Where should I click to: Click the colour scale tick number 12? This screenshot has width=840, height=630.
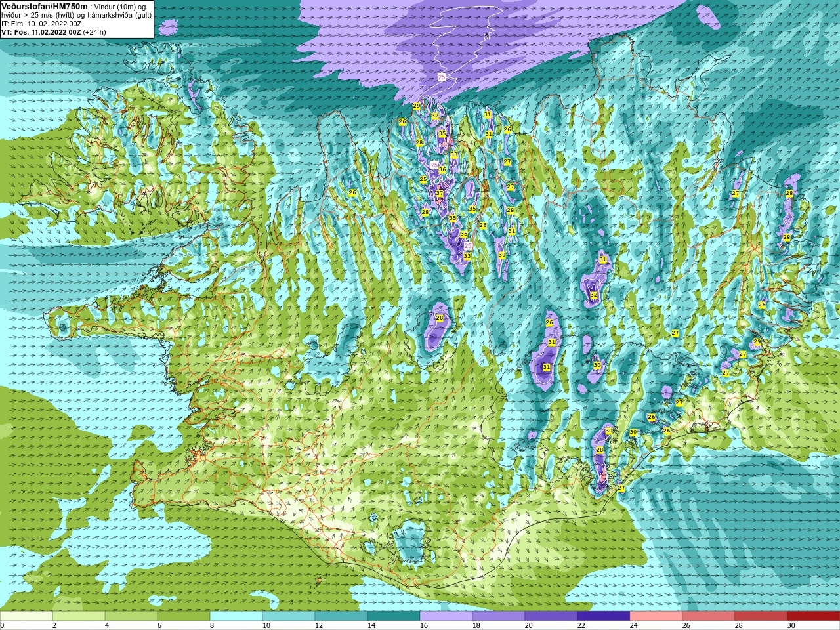pos(319,625)
